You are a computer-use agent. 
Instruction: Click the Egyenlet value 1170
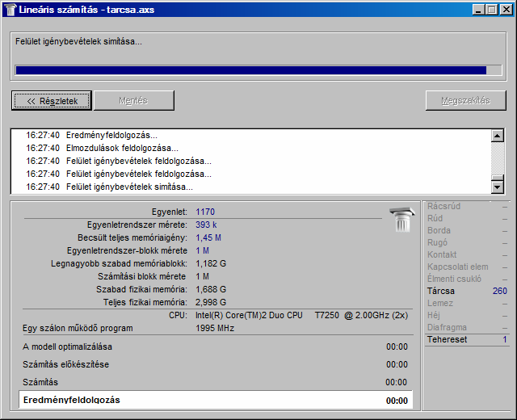tap(205, 212)
